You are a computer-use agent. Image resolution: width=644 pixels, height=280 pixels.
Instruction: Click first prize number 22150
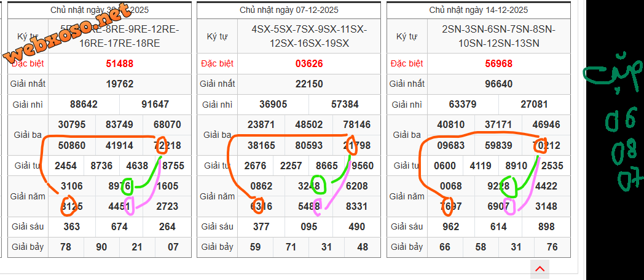click(x=309, y=84)
